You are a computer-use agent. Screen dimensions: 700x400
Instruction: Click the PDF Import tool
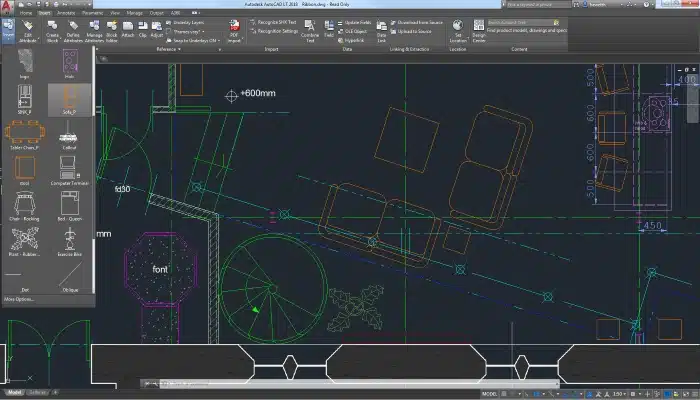pos(234,31)
